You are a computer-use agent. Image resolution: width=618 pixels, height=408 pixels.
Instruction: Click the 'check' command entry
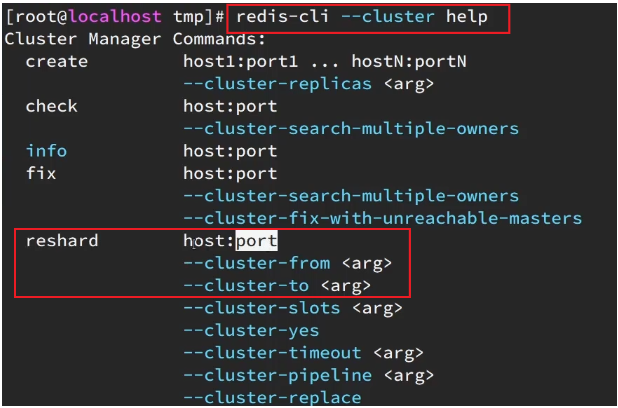click(x=52, y=106)
